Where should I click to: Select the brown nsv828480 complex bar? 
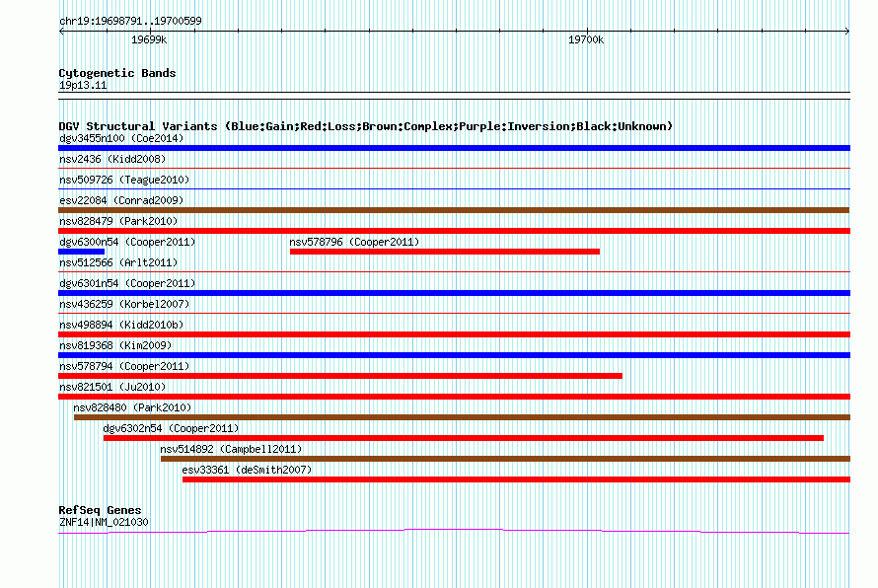[462, 417]
